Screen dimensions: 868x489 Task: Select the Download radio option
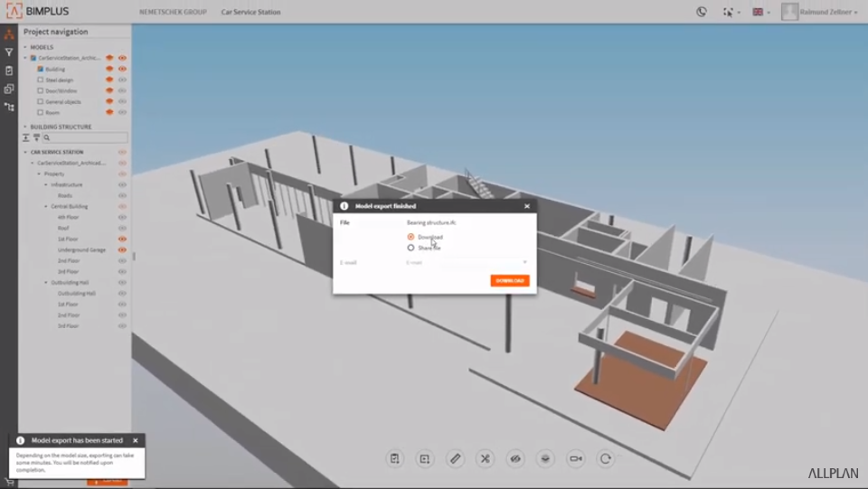410,237
